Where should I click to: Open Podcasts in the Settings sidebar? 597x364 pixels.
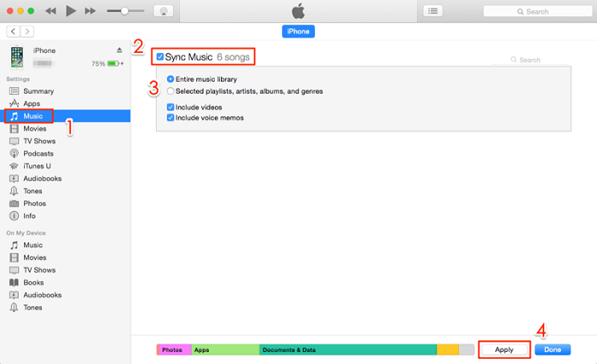pyautogui.click(x=39, y=153)
